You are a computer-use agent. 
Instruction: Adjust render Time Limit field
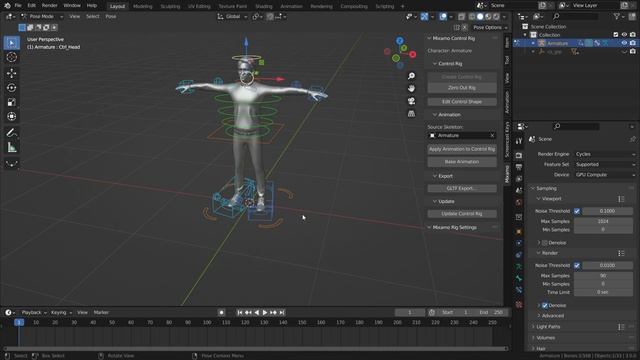pos(603,292)
